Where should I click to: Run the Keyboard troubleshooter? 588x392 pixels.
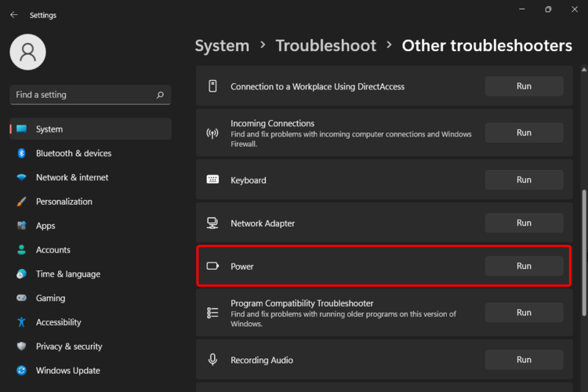[x=524, y=180]
